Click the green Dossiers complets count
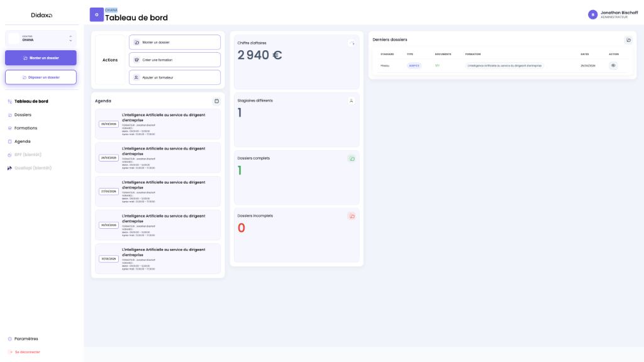 pos(240,171)
